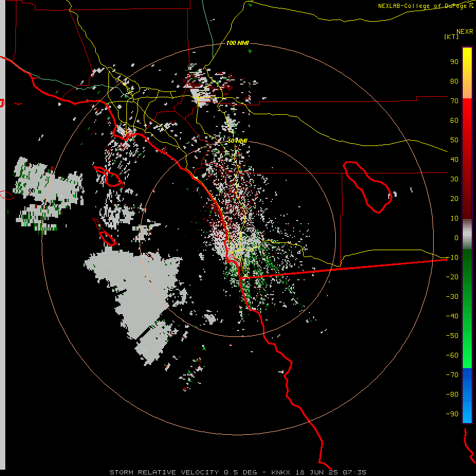Click the 50 NMI range ring label
This screenshot has width=476, height=476.
(x=237, y=141)
